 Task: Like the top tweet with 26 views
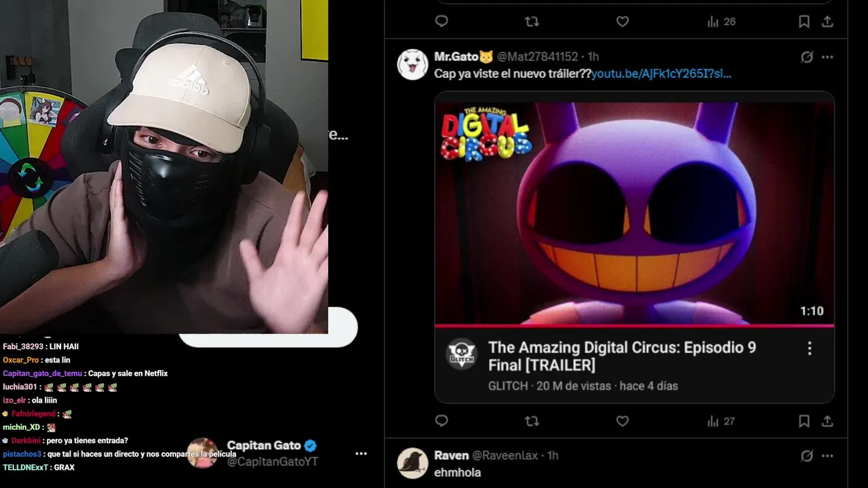[x=623, y=22]
